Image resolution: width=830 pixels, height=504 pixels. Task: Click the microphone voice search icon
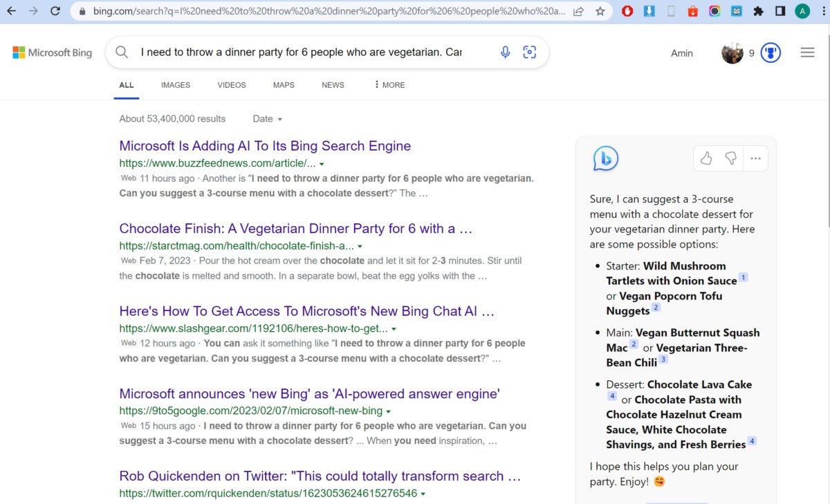pos(506,53)
